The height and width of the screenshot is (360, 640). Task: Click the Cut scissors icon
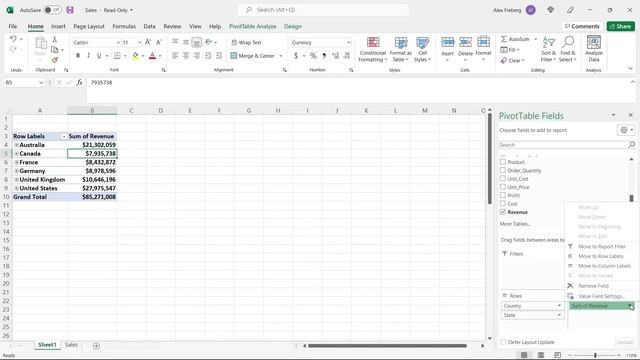point(54,40)
